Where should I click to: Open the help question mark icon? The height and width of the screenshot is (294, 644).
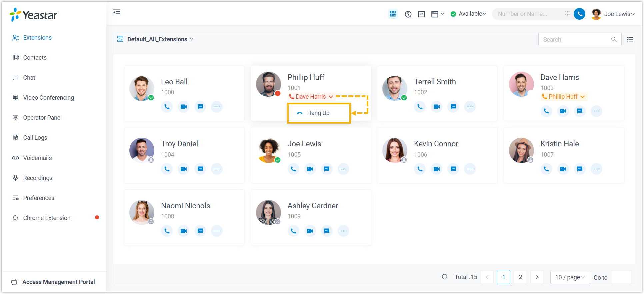coord(408,14)
